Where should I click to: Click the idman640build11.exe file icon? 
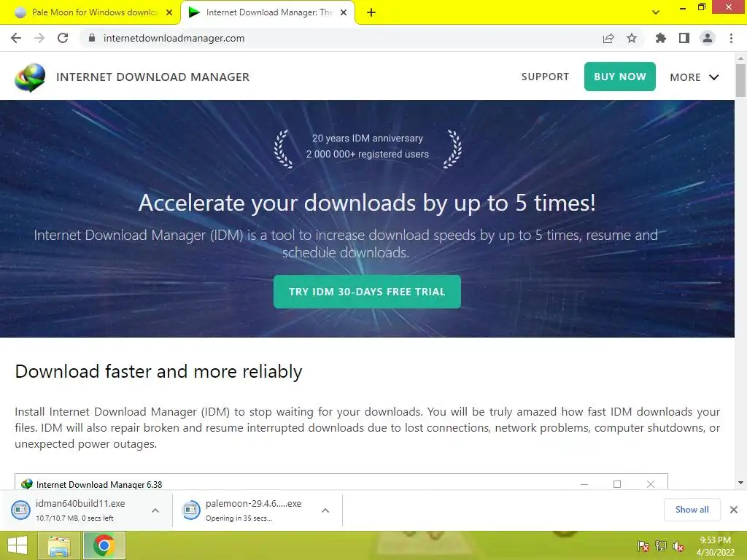(20, 510)
